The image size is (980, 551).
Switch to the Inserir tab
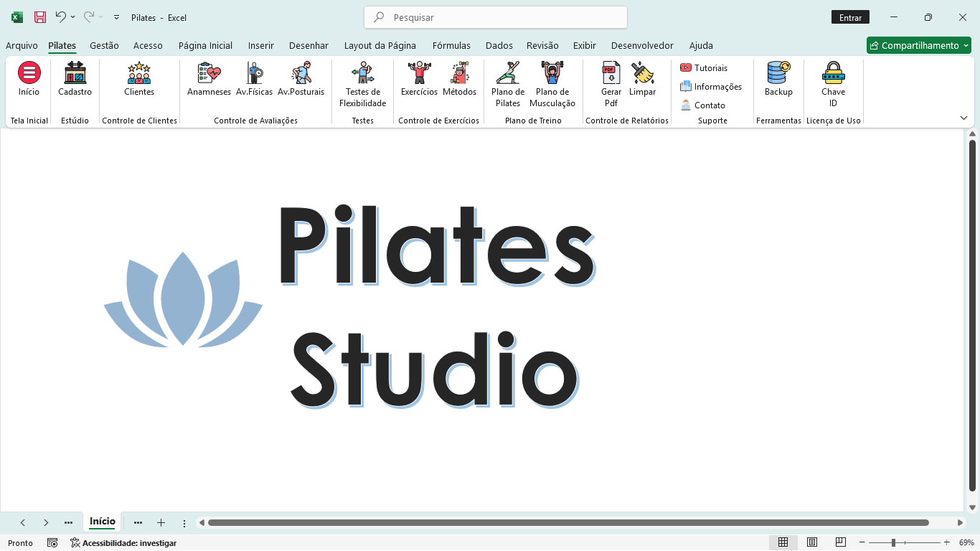(x=261, y=45)
